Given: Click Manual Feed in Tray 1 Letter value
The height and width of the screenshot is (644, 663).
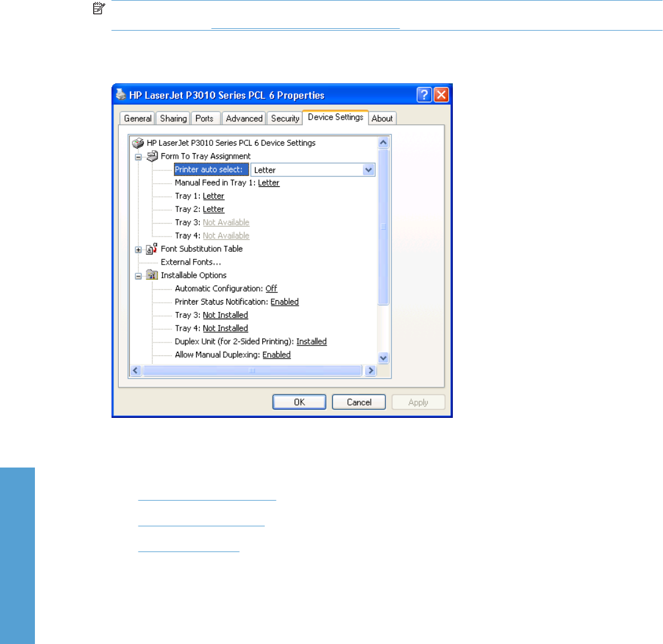Looking at the screenshot, I should (268, 183).
